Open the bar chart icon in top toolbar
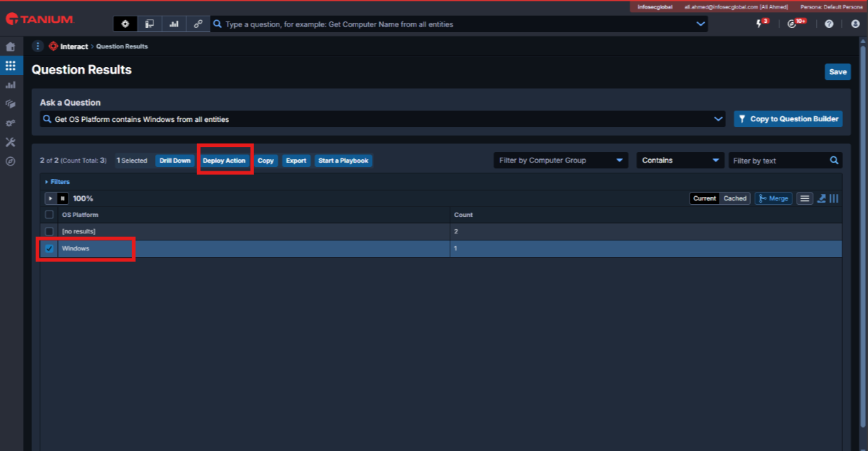The width and height of the screenshot is (868, 451). point(173,24)
